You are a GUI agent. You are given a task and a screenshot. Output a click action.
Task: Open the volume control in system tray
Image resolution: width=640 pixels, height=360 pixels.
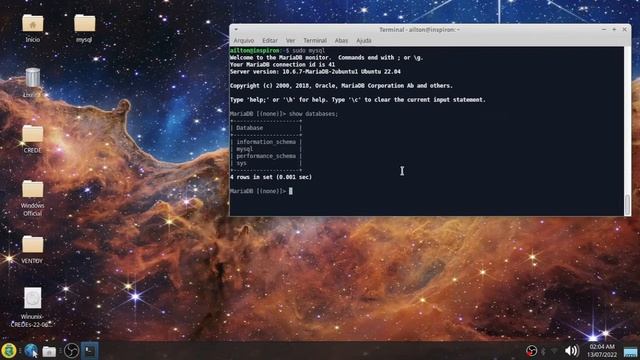click(571, 351)
